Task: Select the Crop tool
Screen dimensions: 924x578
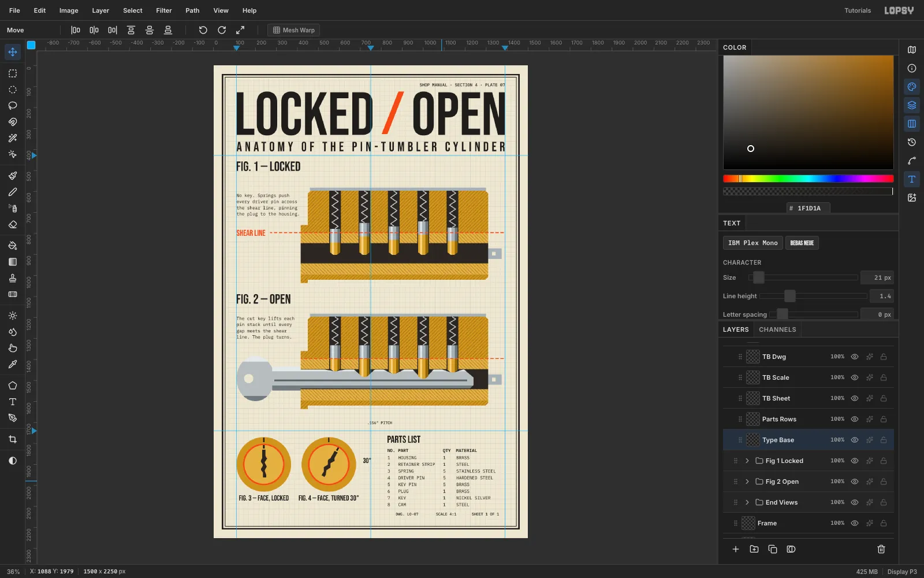Action: [12, 439]
